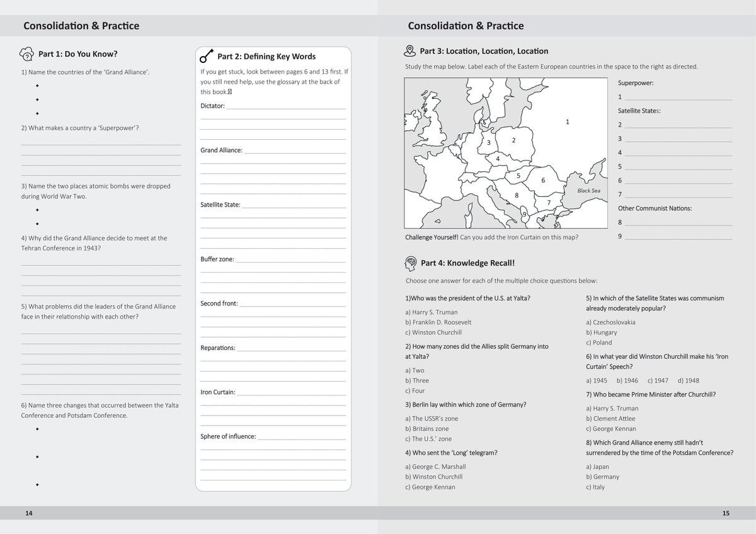Screen dimensions: 756x534
Task: Select the Part 3: Location, Location, Location heading
Action: pos(485,50)
